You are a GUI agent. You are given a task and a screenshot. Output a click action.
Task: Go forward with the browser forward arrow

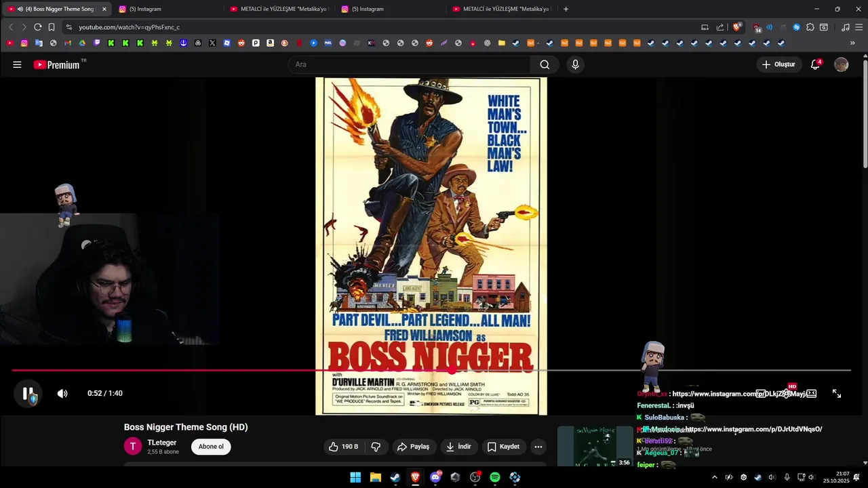tap(24, 27)
